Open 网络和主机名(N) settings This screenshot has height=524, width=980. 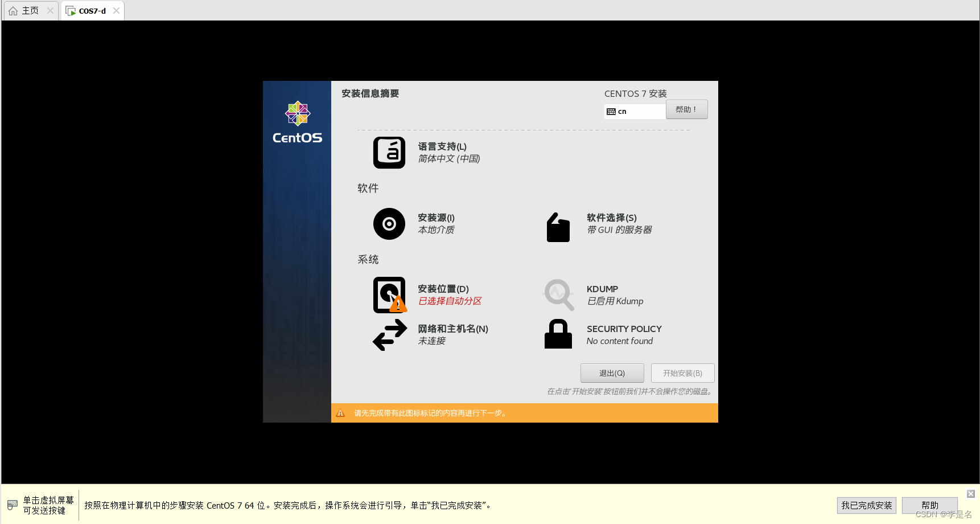pos(453,329)
